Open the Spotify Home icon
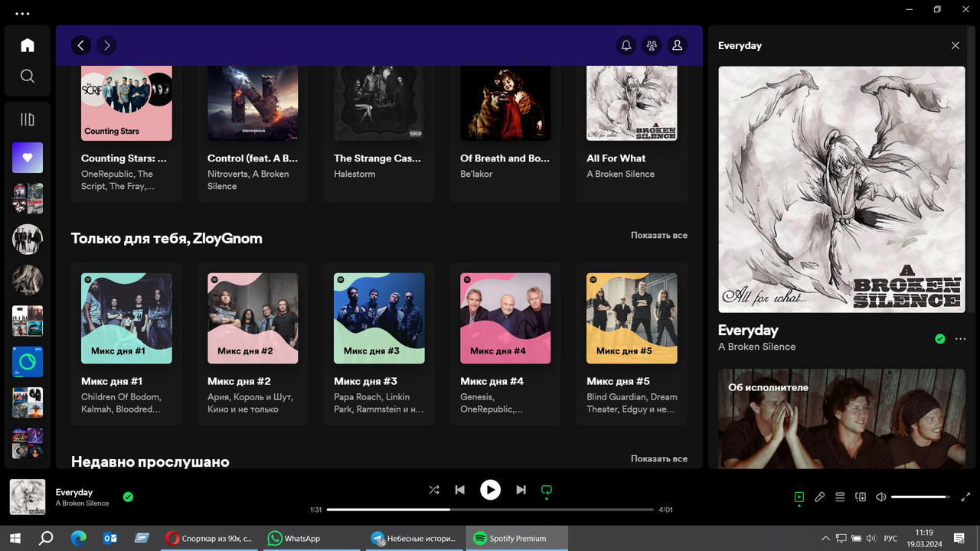Screen dimensions: 980x551 (28, 45)
